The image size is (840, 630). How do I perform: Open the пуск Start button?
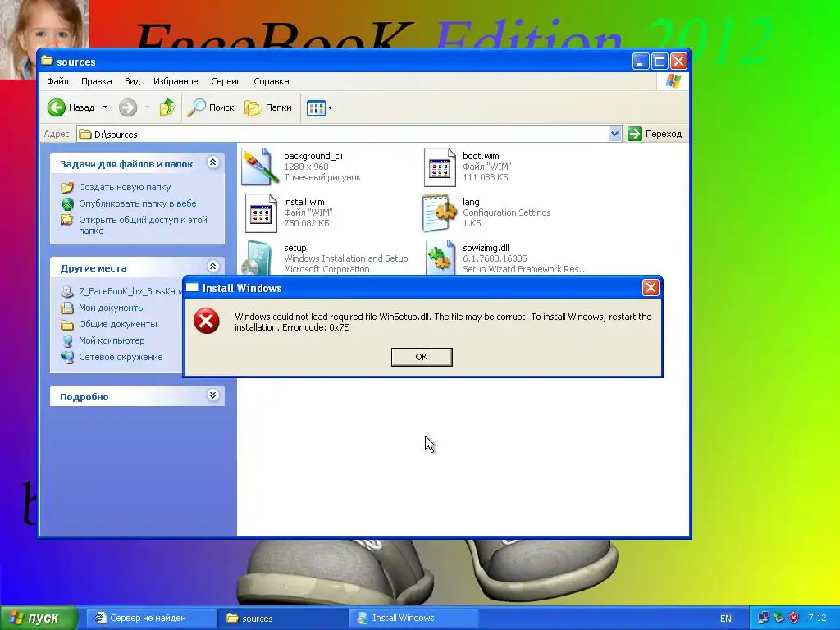[39, 619]
